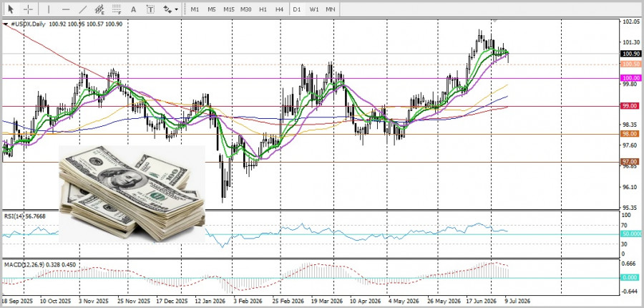This screenshot has width=644, height=308.
Task: Click the 3 Feb 2026 date label
Action: (x=248, y=302)
